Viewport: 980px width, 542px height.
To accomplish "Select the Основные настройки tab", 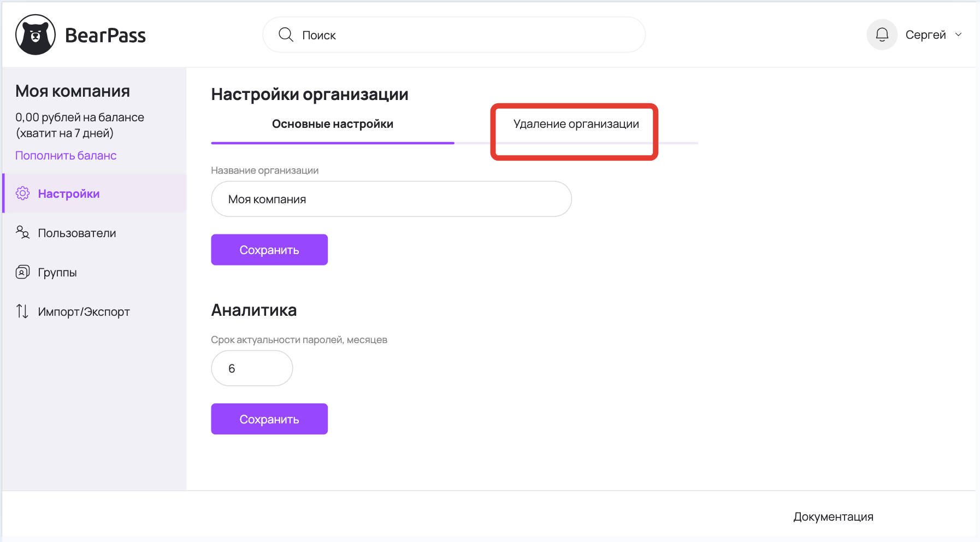I will pos(332,125).
